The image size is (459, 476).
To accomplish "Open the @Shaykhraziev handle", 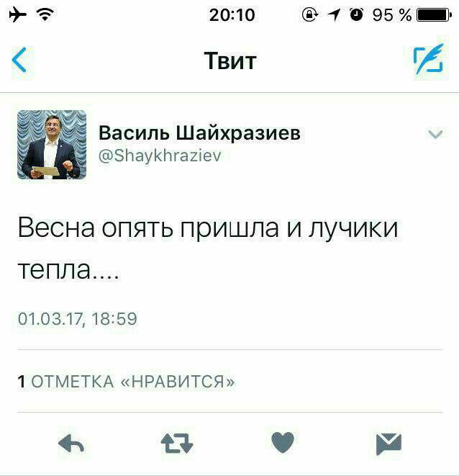I will (160, 156).
